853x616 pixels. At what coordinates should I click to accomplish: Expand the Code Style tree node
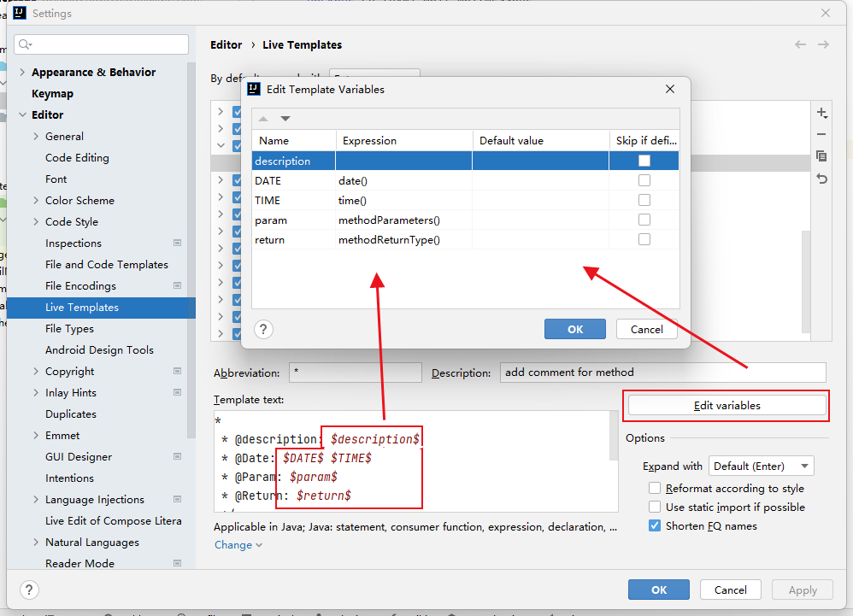[36, 222]
